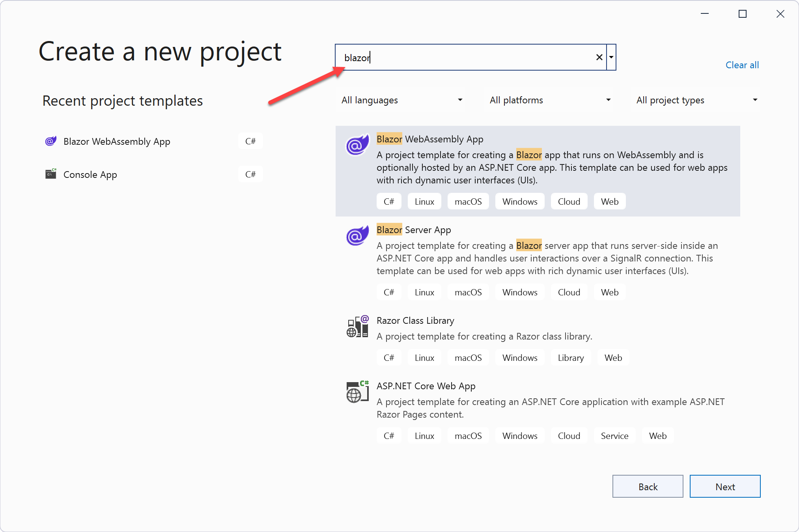
Task: Click the C# badge next to Console App
Action: tap(250, 174)
